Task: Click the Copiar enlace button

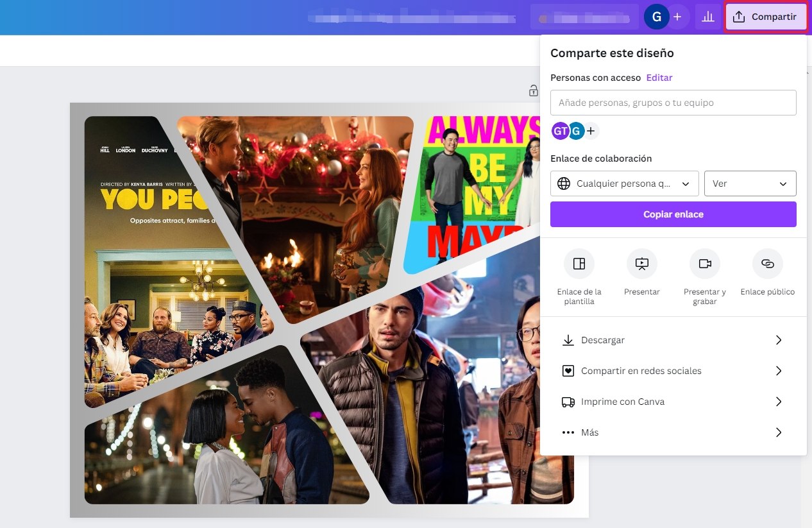Action: click(673, 214)
